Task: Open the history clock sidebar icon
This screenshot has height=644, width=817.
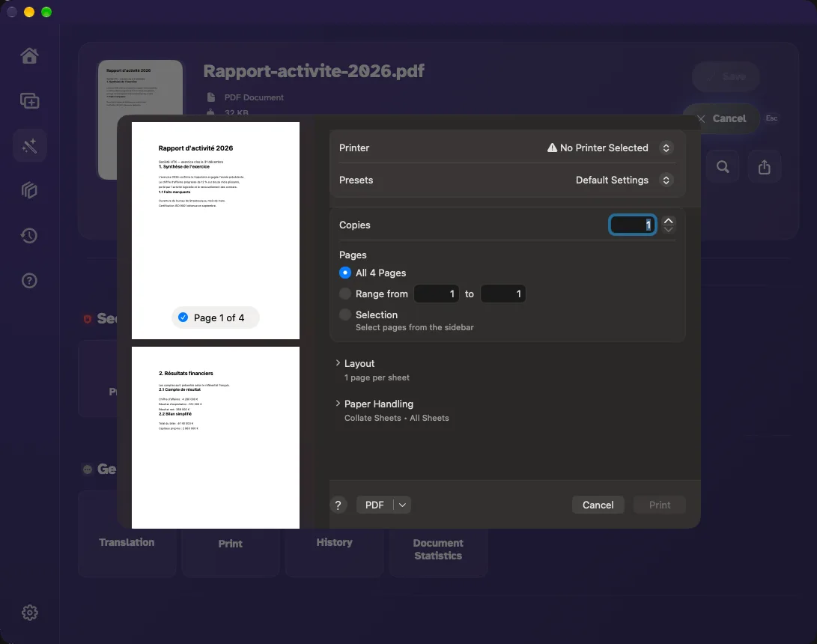Action: pyautogui.click(x=29, y=235)
